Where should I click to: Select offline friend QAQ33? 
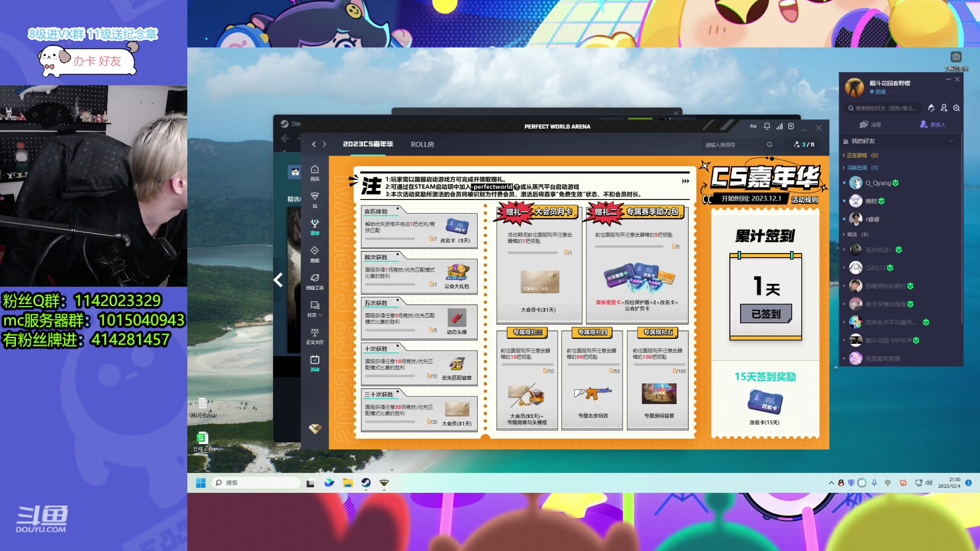901,268
